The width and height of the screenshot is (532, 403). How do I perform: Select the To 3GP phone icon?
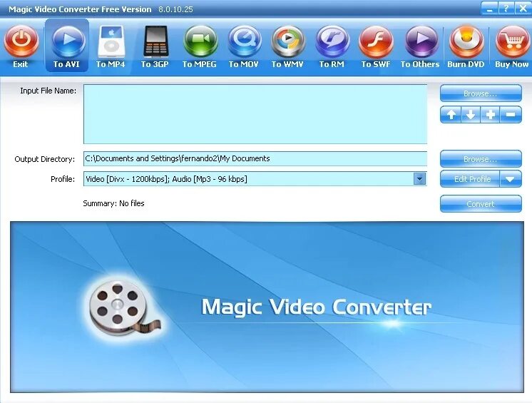155,41
